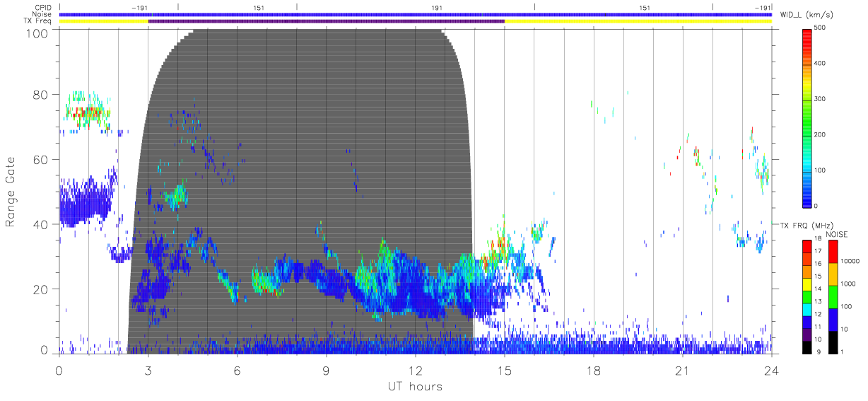Select UT hours tick label 9
Image resolution: width=868 pixels, height=401 pixels.
point(326,370)
